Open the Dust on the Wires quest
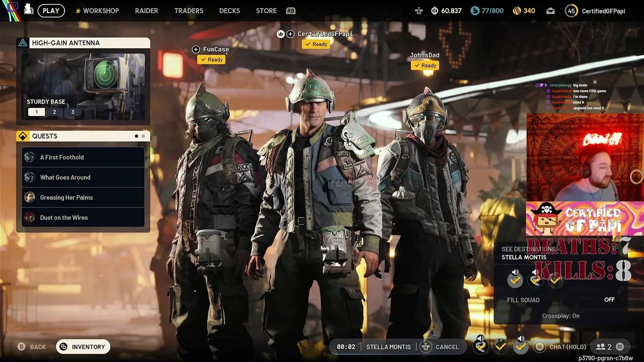Screen dimensions: 644x362 coord(83,218)
